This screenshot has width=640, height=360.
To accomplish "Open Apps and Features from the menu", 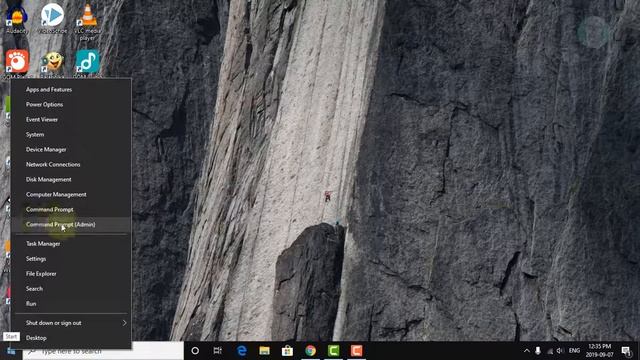I will click(71, 89).
